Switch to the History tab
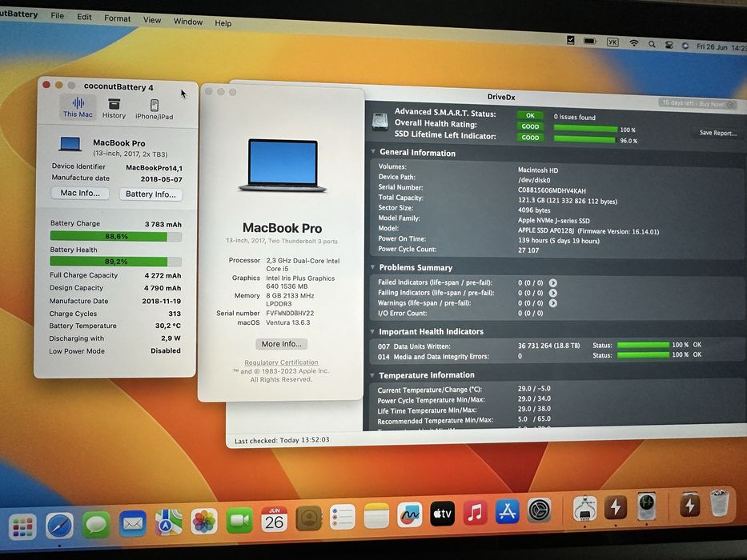Viewport: 747px width, 560px height. (x=114, y=108)
